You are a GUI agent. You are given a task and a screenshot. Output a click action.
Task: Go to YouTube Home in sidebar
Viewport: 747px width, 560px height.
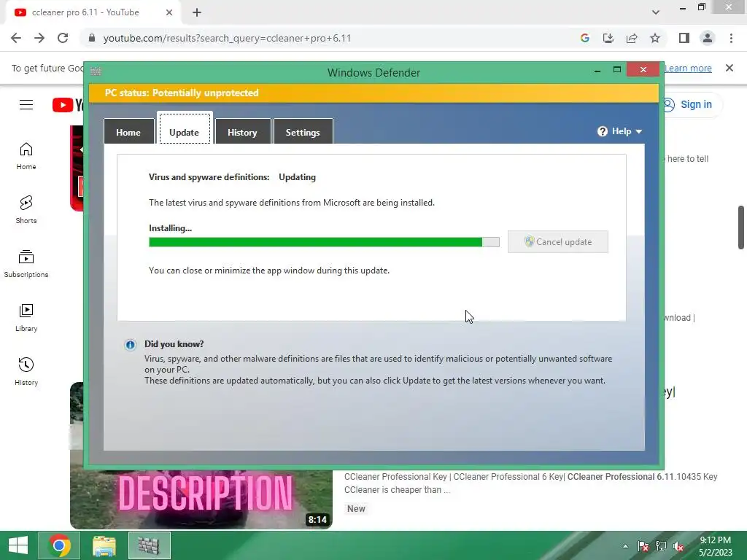[x=26, y=156]
